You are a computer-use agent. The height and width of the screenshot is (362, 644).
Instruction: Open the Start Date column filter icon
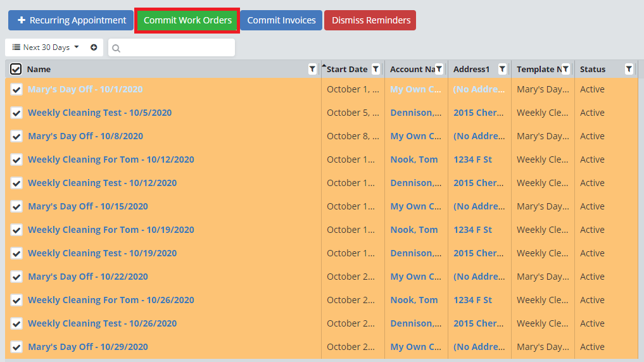376,69
